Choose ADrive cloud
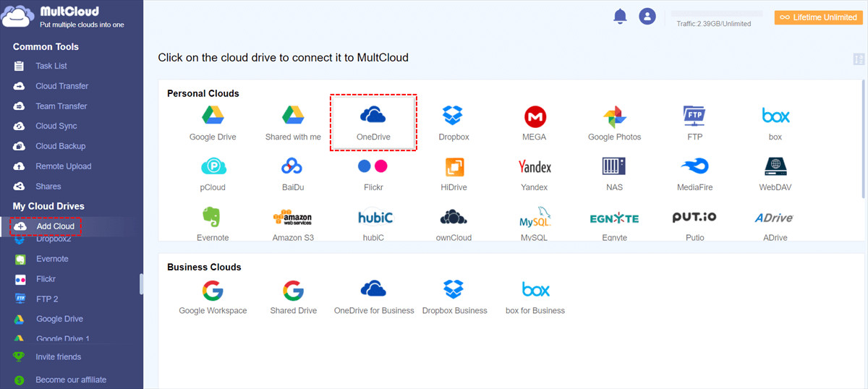868x389 pixels. tap(775, 224)
